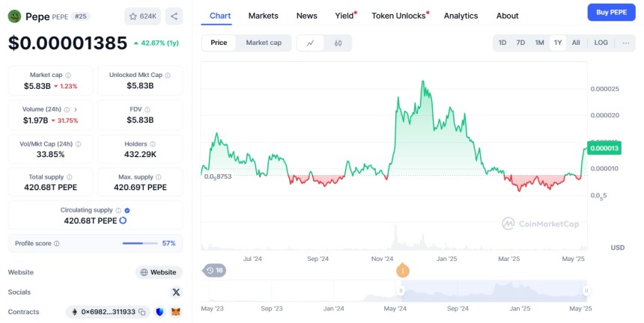Open the Website link button
Viewport: 644px width, 323px height.
click(159, 272)
